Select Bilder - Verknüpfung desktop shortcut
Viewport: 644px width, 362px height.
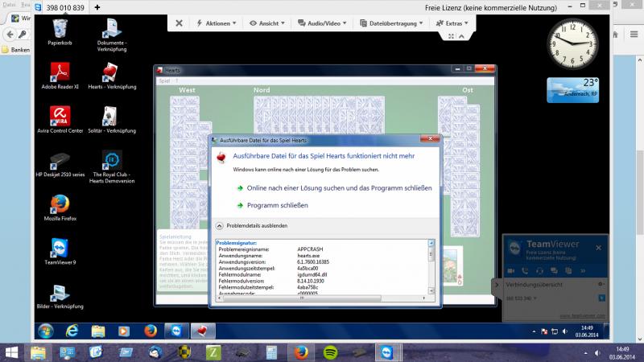click(60, 295)
